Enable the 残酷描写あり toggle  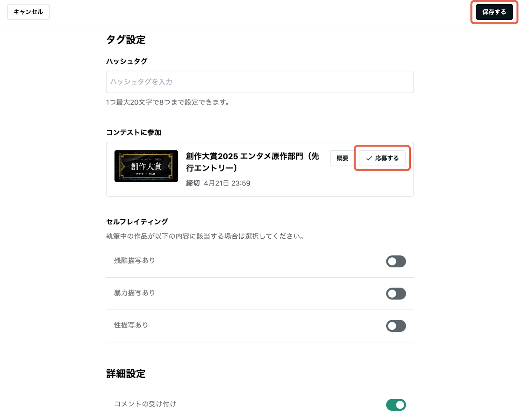click(x=396, y=261)
